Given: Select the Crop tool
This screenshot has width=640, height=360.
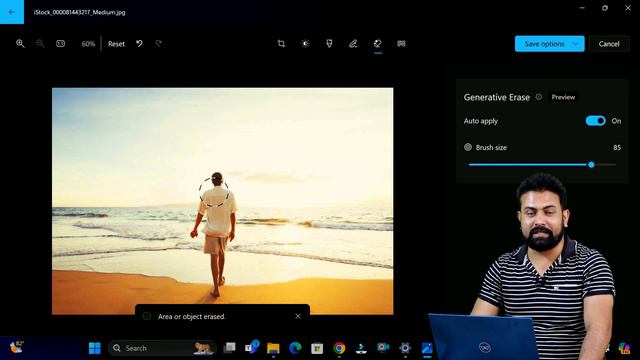Looking at the screenshot, I should [281, 44].
